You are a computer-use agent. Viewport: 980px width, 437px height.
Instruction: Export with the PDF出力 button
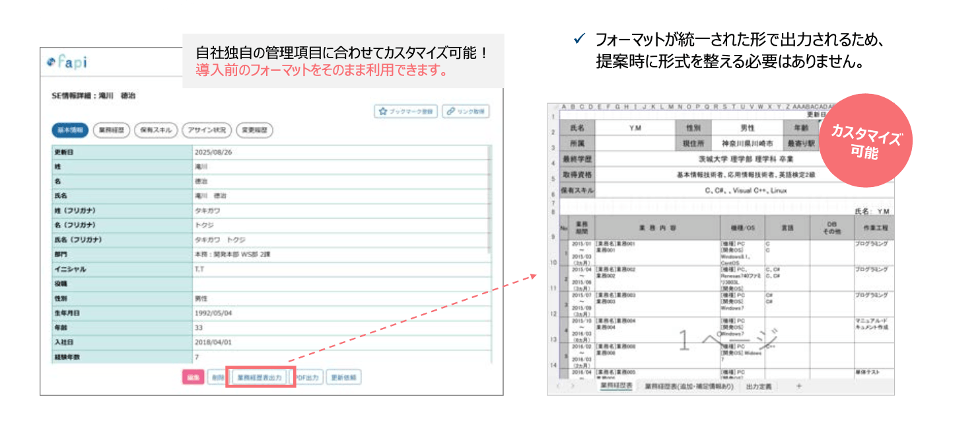[306, 378]
